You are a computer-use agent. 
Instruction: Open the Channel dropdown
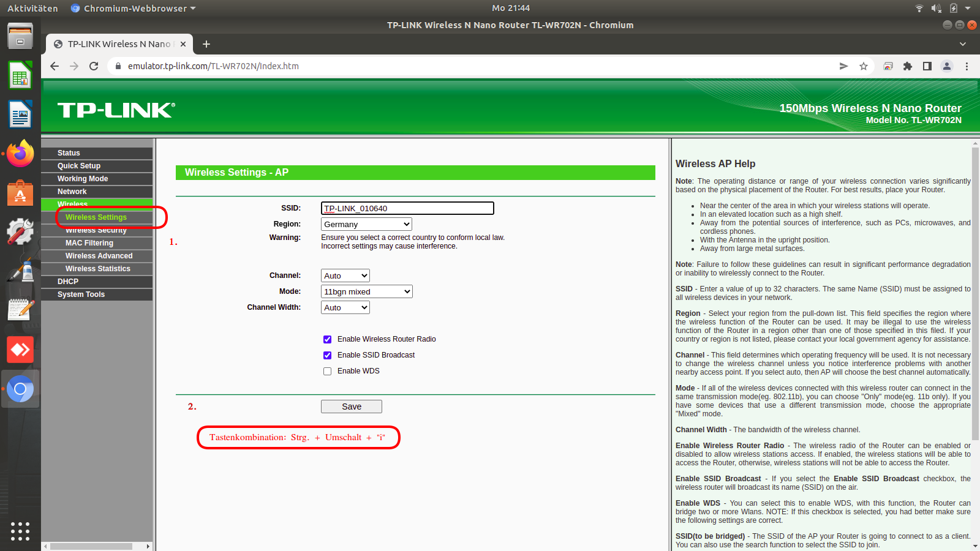pyautogui.click(x=345, y=275)
